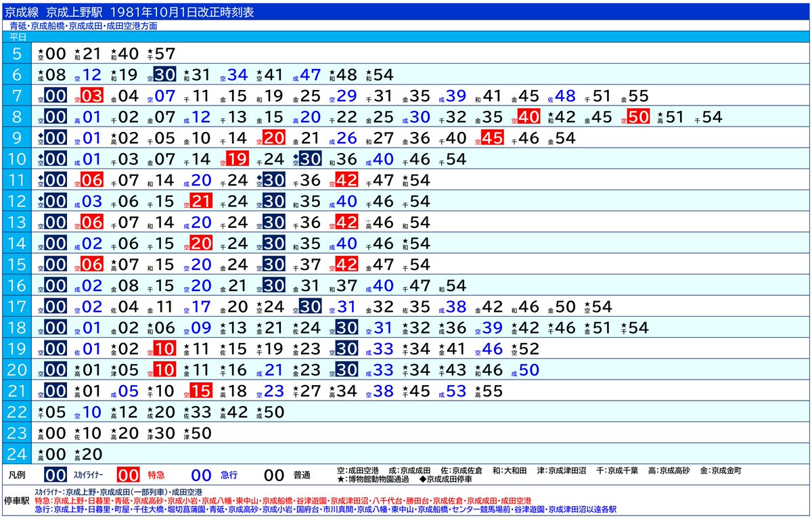Select the black 普通 legend sample
This screenshot has height=519, width=812.
pyautogui.click(x=273, y=476)
